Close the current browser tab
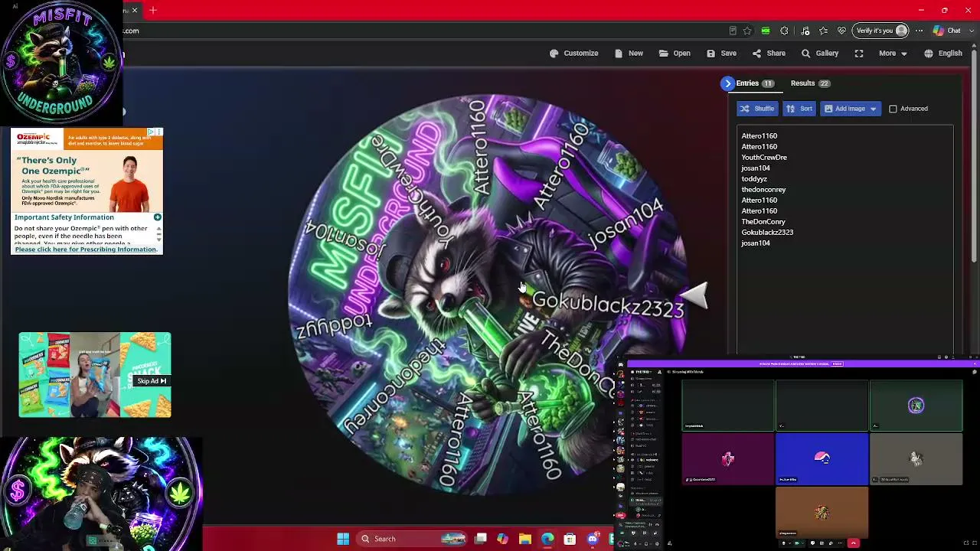Viewport: 980px width, 551px height. [135, 10]
